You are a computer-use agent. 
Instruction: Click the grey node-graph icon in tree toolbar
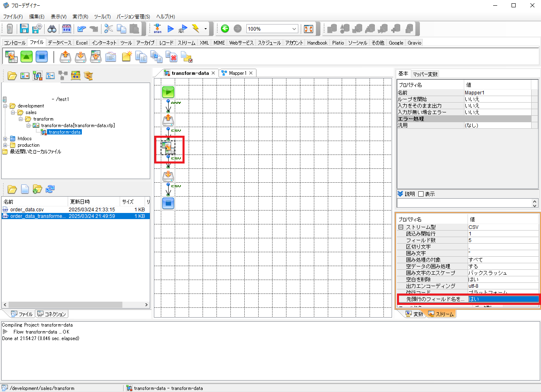click(x=63, y=76)
